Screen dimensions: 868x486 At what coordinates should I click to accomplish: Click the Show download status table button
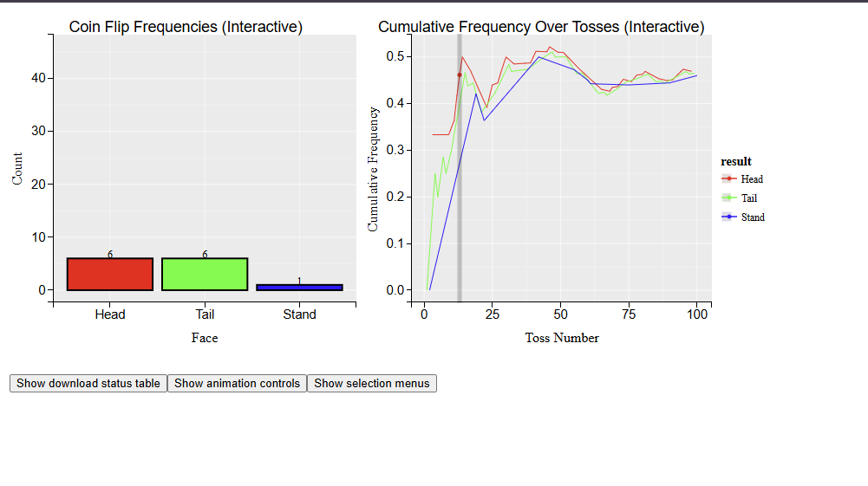pyautogui.click(x=88, y=383)
